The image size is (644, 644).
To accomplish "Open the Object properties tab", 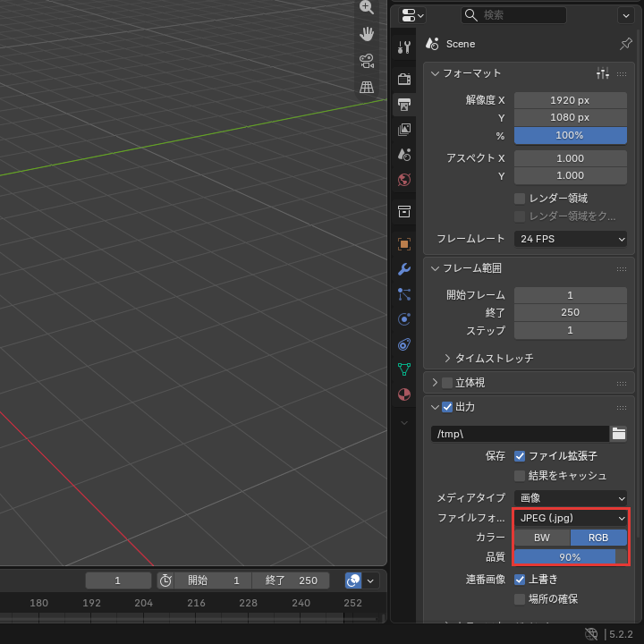I will (404, 244).
